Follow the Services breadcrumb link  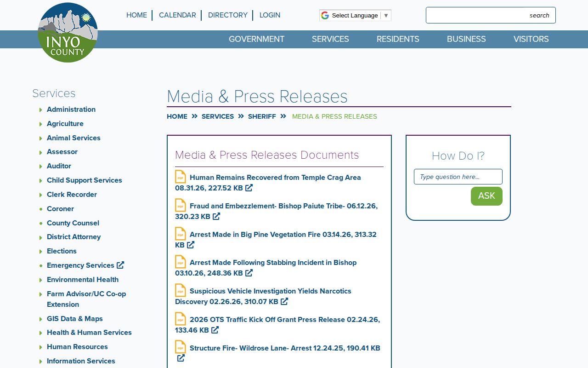coord(218,116)
